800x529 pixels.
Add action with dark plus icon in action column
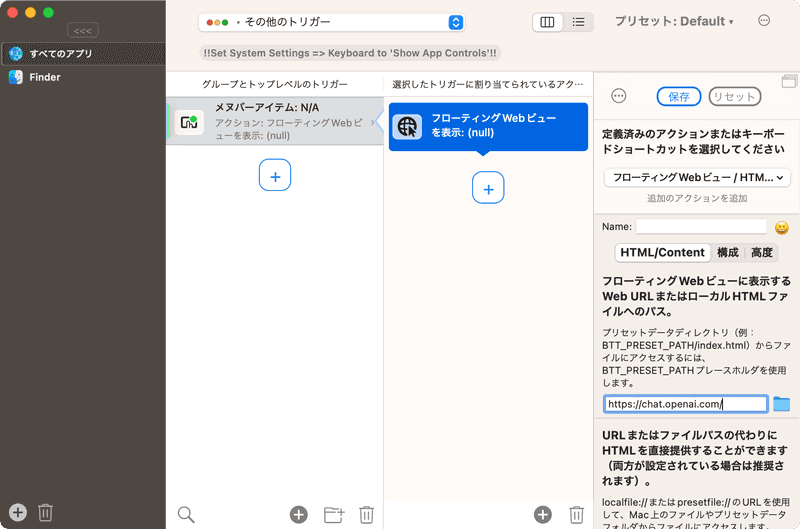(543, 515)
